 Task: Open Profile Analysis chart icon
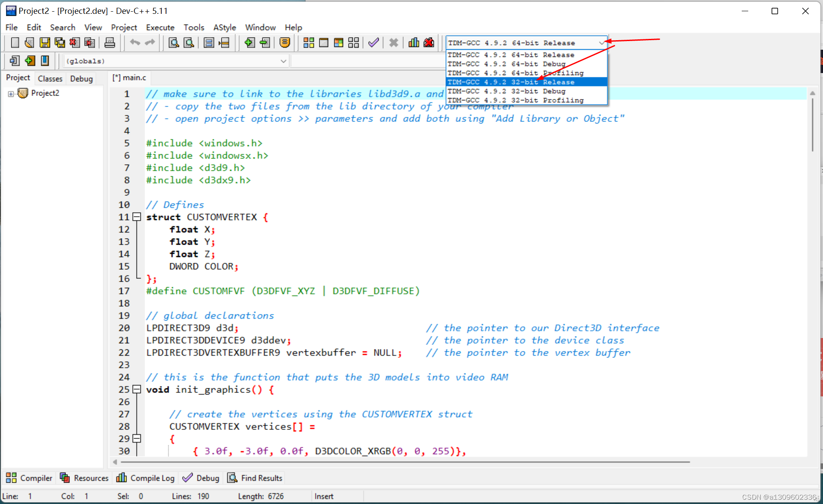point(414,42)
